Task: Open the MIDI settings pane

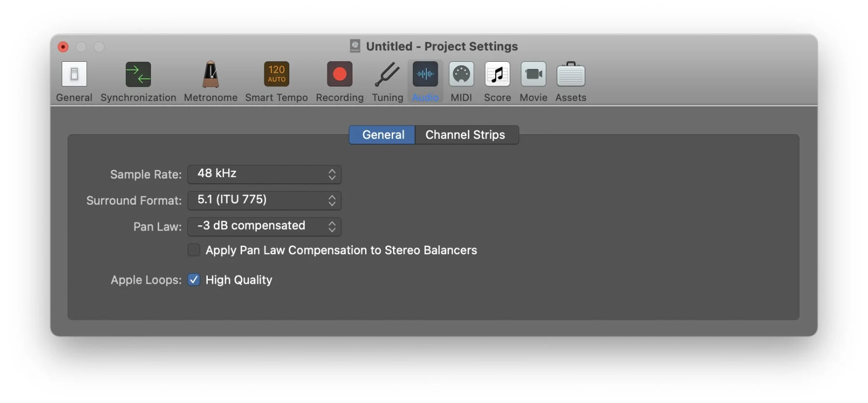Action: (461, 81)
